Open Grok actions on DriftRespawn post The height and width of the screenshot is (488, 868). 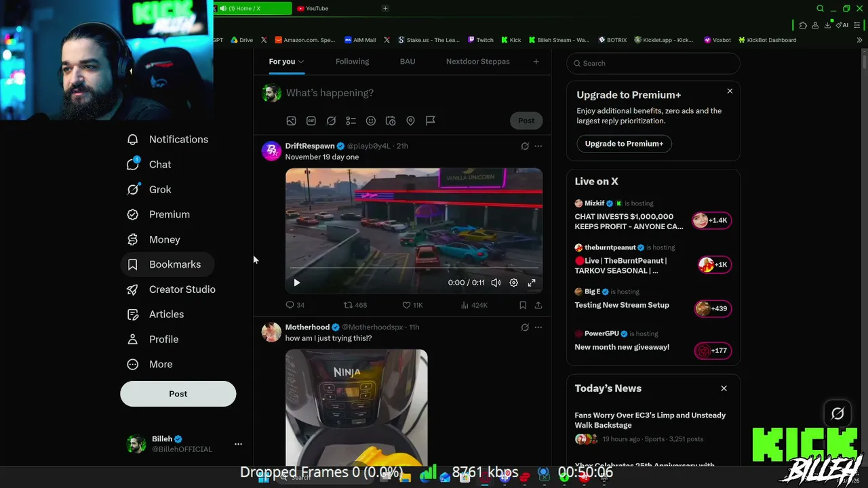(525, 146)
